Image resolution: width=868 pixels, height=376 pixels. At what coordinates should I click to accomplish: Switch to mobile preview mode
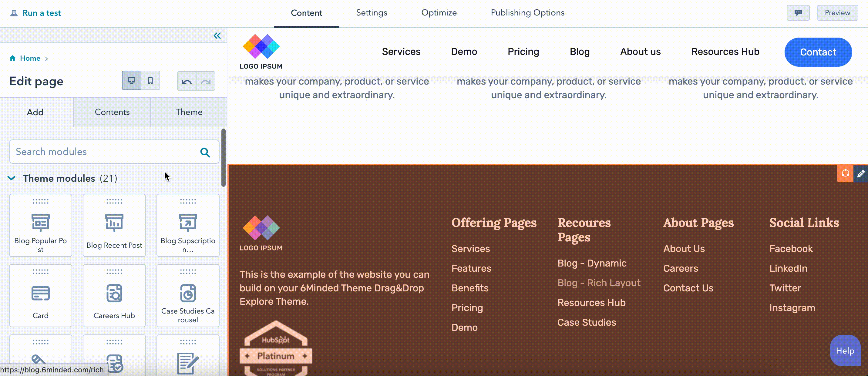[x=150, y=81]
